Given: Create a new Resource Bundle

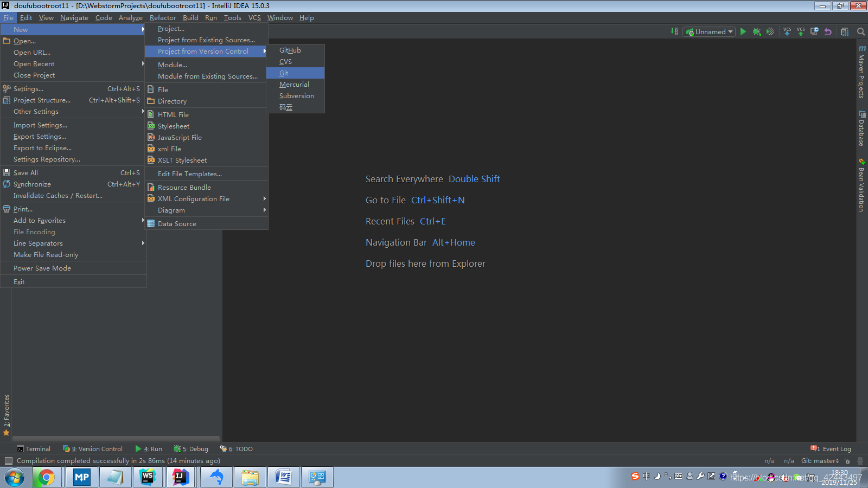Looking at the screenshot, I should [x=207, y=188].
